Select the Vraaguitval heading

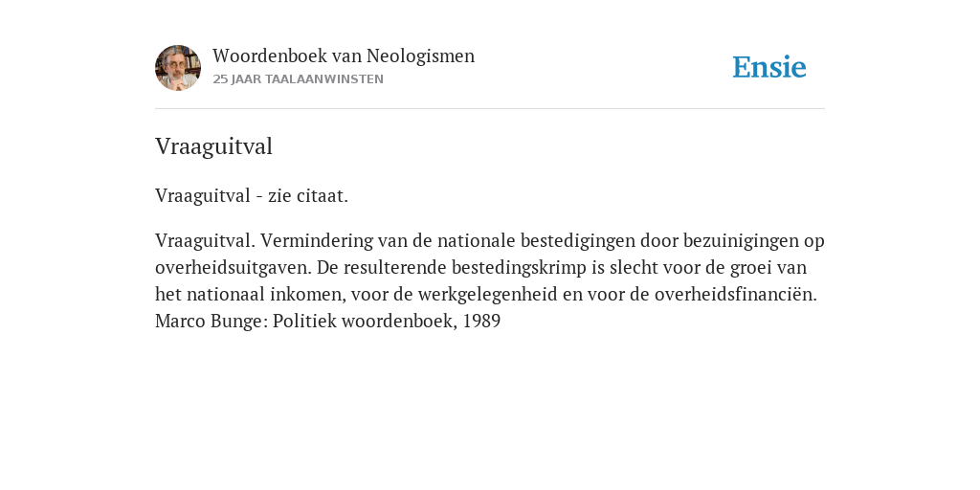coord(213,146)
